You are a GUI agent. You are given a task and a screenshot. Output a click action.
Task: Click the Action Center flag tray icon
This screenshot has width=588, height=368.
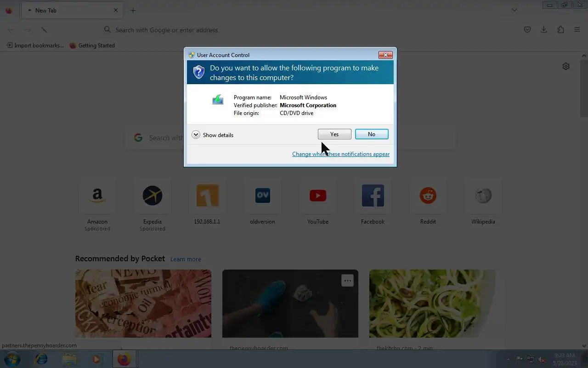point(519,359)
